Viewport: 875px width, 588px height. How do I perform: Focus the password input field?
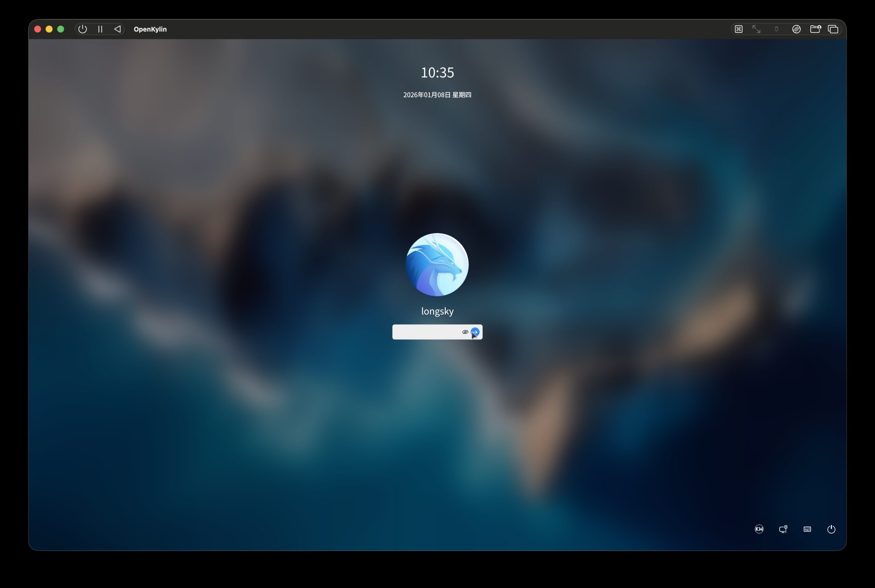tap(426, 332)
